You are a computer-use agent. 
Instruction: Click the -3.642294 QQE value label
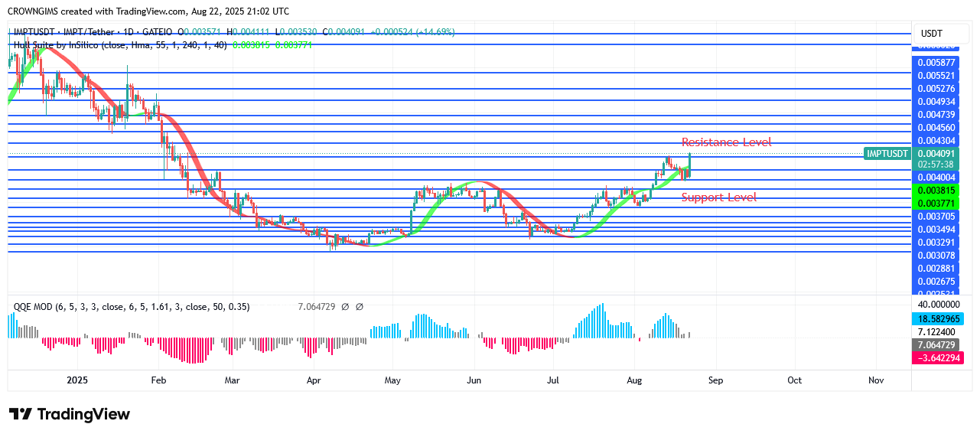point(938,358)
